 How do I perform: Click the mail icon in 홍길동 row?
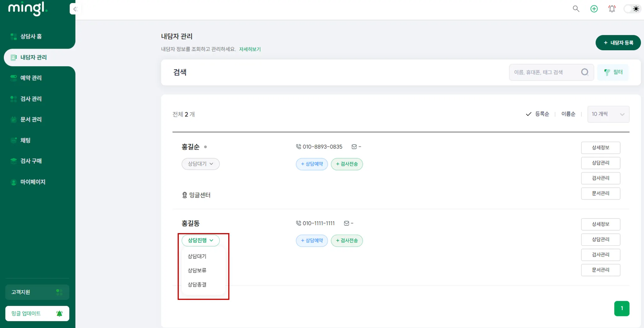(x=347, y=223)
